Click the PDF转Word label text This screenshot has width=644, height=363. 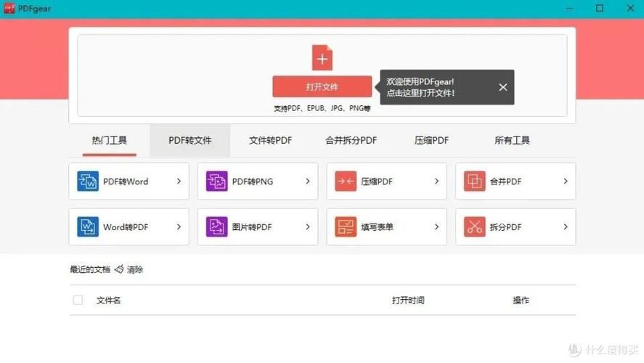coord(126,181)
